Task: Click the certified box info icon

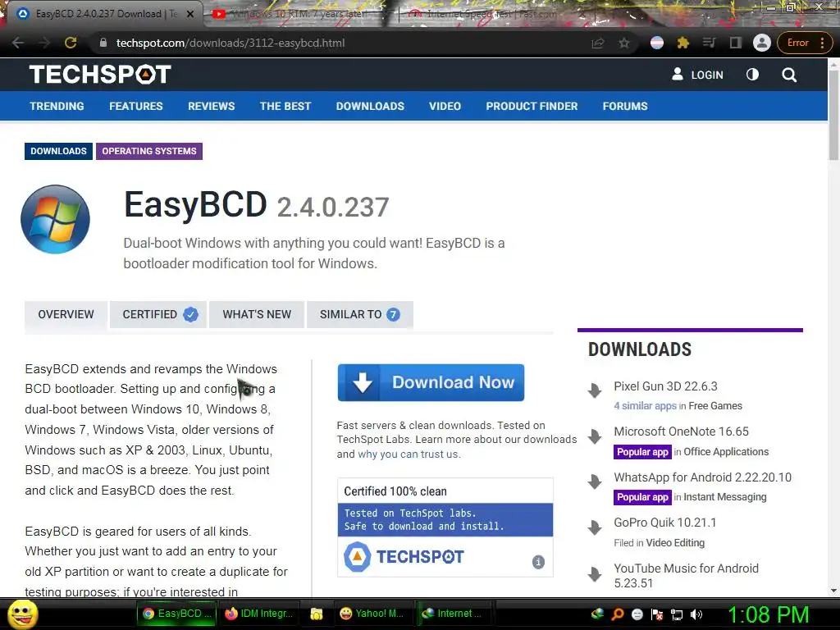Action: (538, 562)
